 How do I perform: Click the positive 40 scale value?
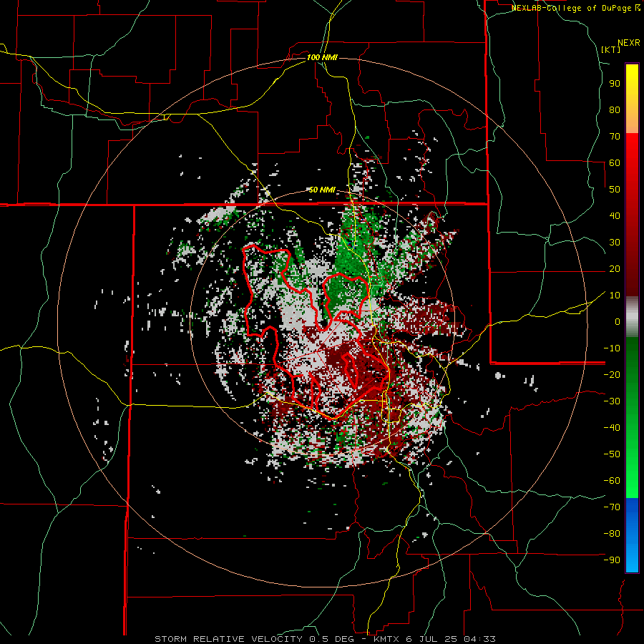pyautogui.click(x=615, y=215)
